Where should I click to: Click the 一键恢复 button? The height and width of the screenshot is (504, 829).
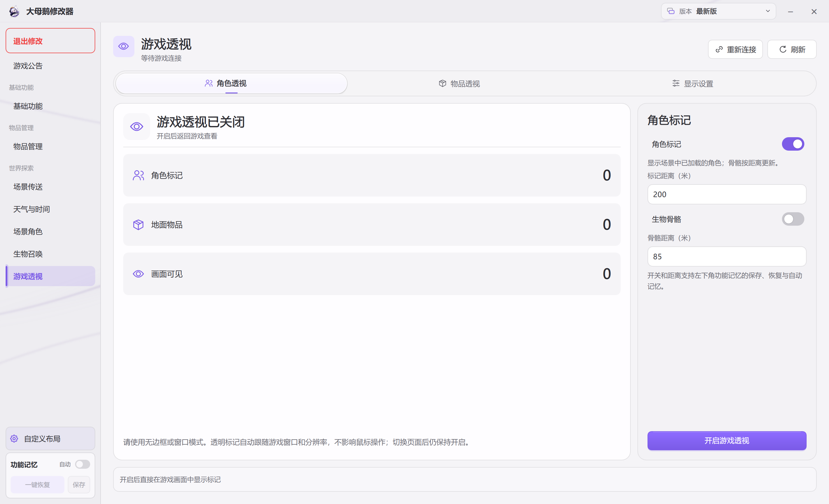[x=37, y=485]
